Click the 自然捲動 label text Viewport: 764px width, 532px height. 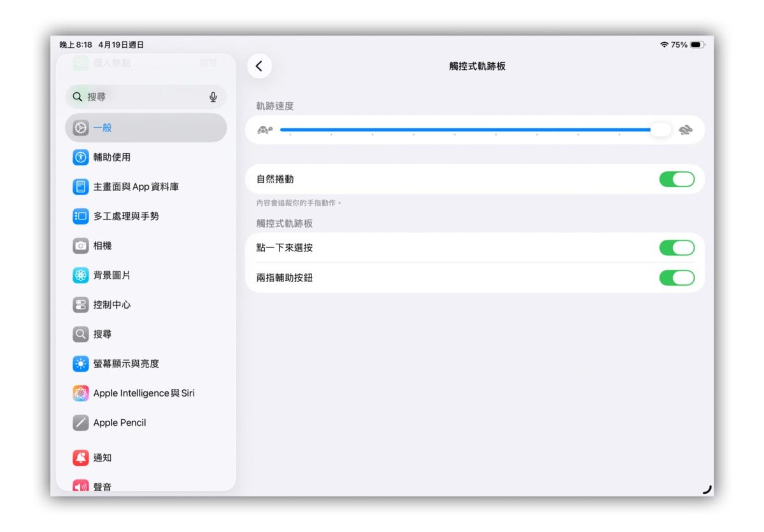click(275, 179)
